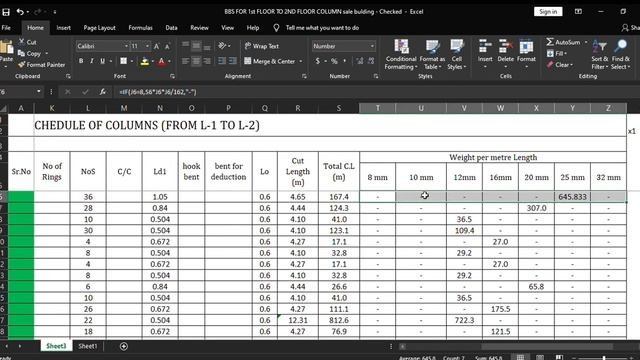
Task: Click Increase Decimal icon
Action: 360,61
